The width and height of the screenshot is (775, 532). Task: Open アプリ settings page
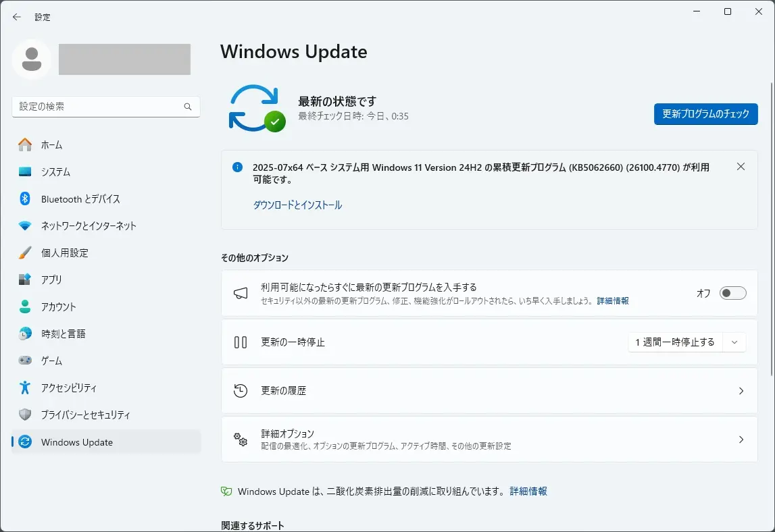106,280
